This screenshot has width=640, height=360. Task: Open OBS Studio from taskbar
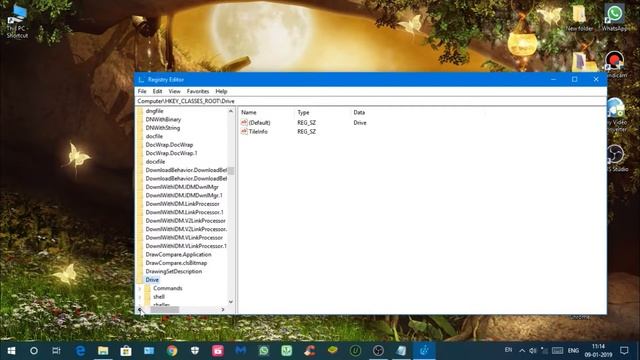(378, 351)
